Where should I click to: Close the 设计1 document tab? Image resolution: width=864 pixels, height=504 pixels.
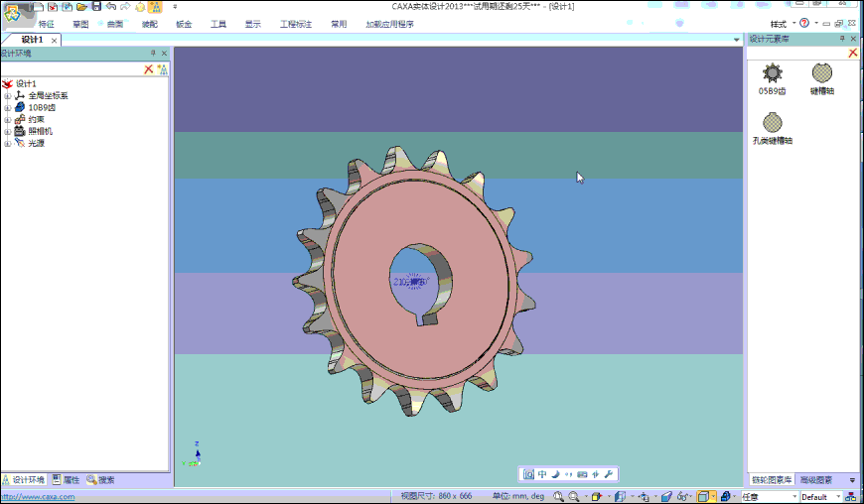point(54,40)
